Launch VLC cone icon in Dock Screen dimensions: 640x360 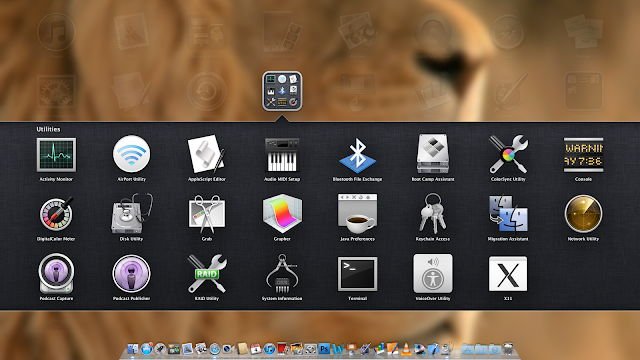406,349
